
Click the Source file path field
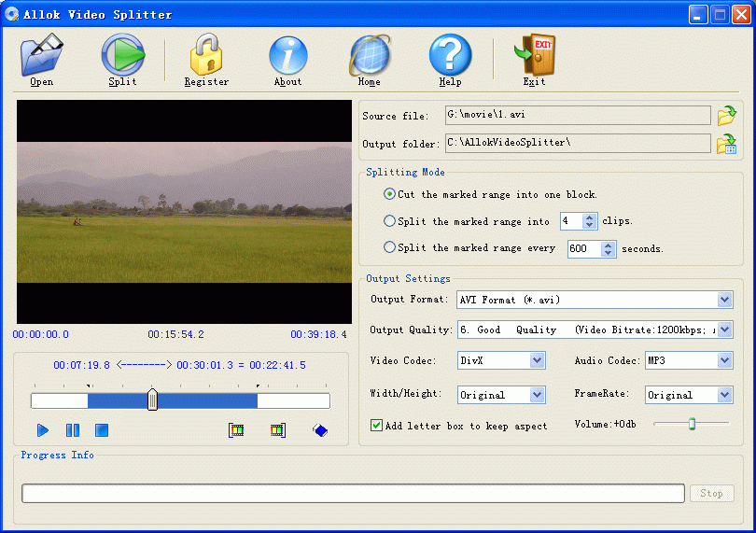[x=577, y=115]
